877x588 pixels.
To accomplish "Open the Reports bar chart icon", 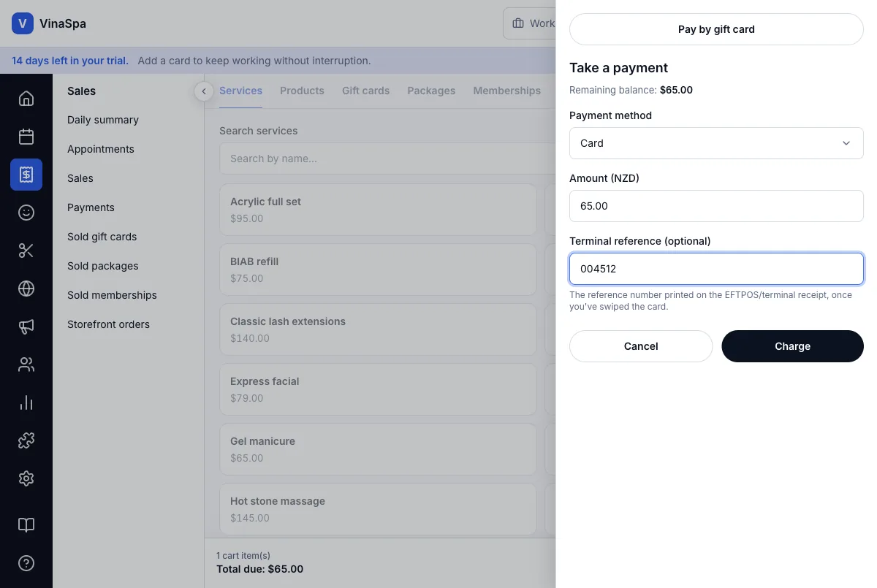I will coord(26,402).
